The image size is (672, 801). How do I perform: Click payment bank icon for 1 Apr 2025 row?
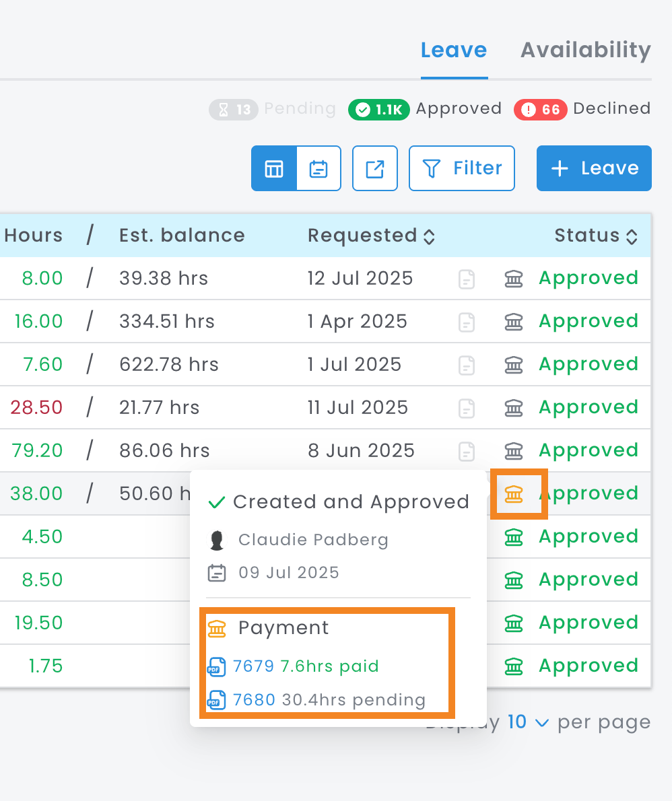click(x=514, y=322)
